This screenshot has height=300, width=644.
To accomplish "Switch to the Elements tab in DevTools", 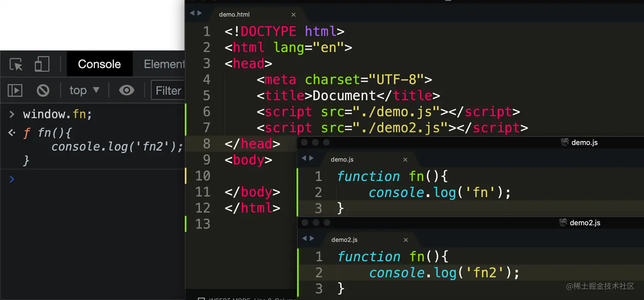I will [164, 64].
